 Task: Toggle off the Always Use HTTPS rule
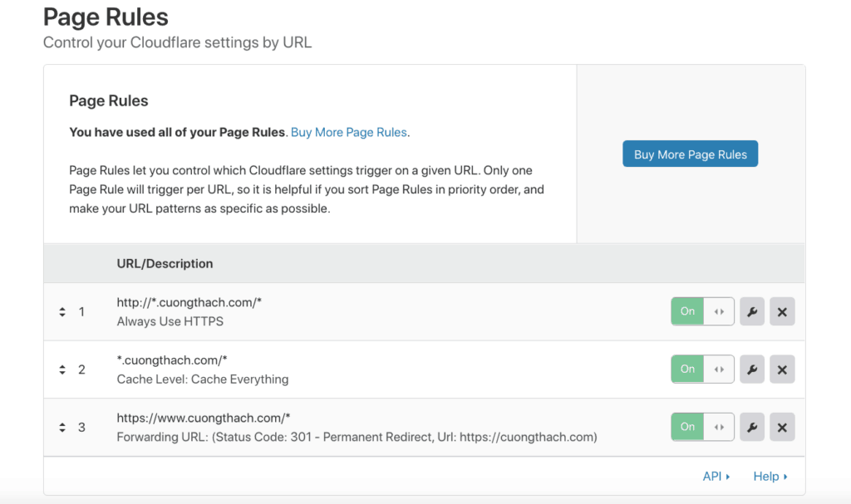(x=702, y=311)
